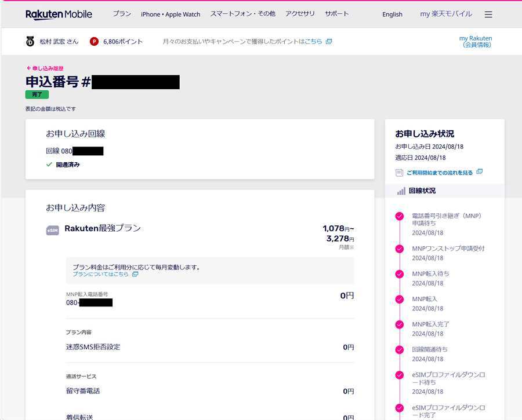Click the 迷惑SMS拒否設定 row
The height and width of the screenshot is (420, 522).
210,347
